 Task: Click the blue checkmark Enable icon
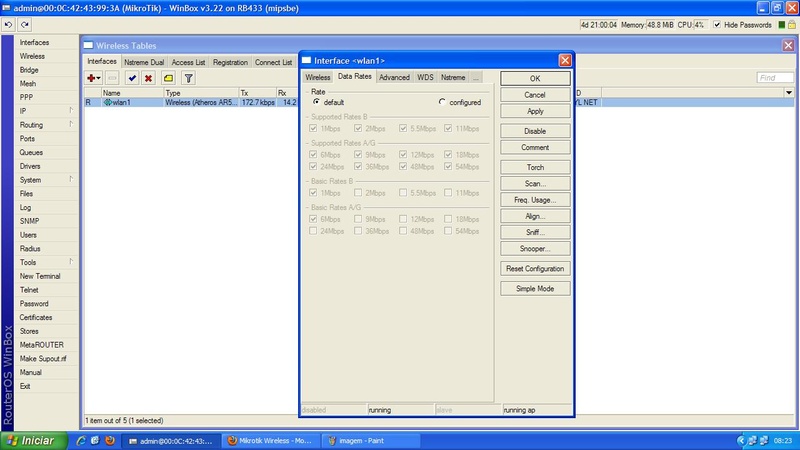click(x=132, y=78)
